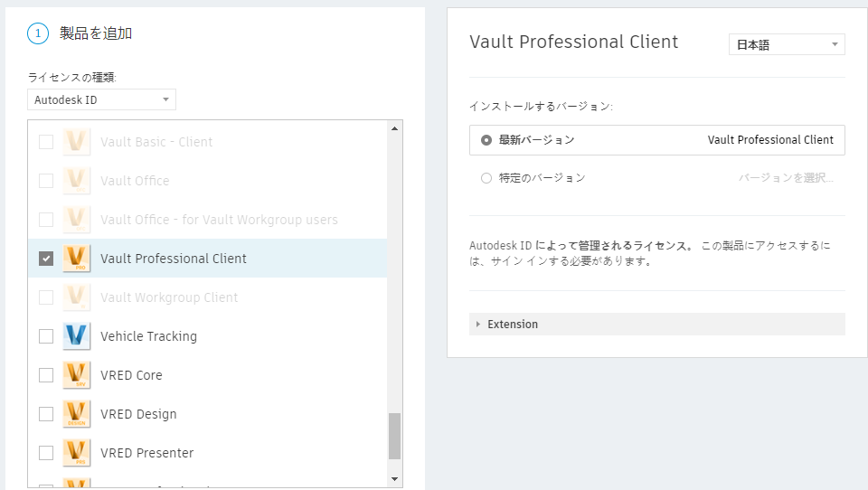Click the Vault Workgroup Client product icon
The width and height of the screenshot is (868, 490).
pyautogui.click(x=76, y=297)
